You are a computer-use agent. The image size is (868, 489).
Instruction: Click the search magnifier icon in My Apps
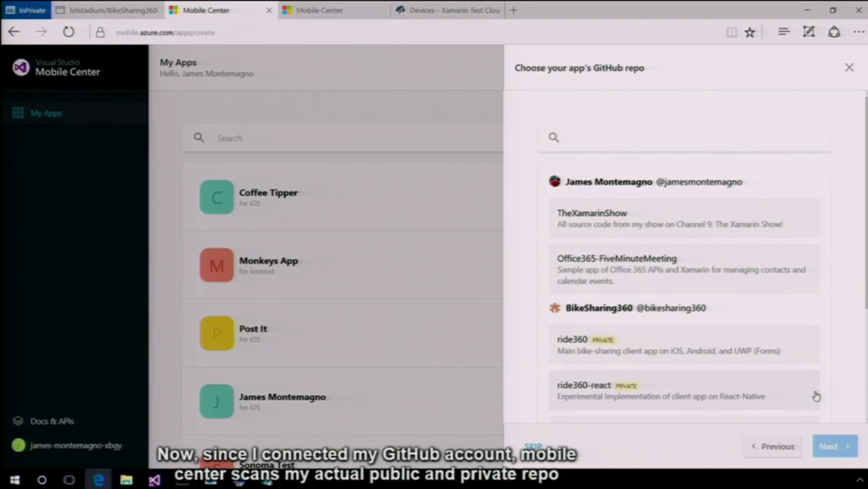coord(198,137)
